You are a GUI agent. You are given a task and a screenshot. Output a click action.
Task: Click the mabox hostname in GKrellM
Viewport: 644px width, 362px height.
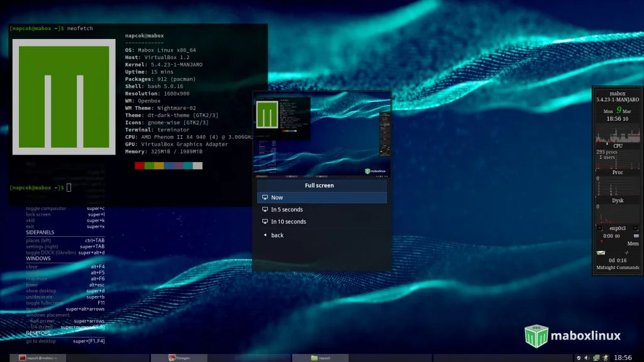[x=618, y=94]
